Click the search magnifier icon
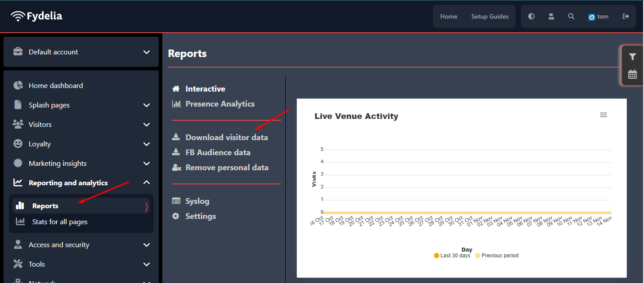 tap(571, 16)
